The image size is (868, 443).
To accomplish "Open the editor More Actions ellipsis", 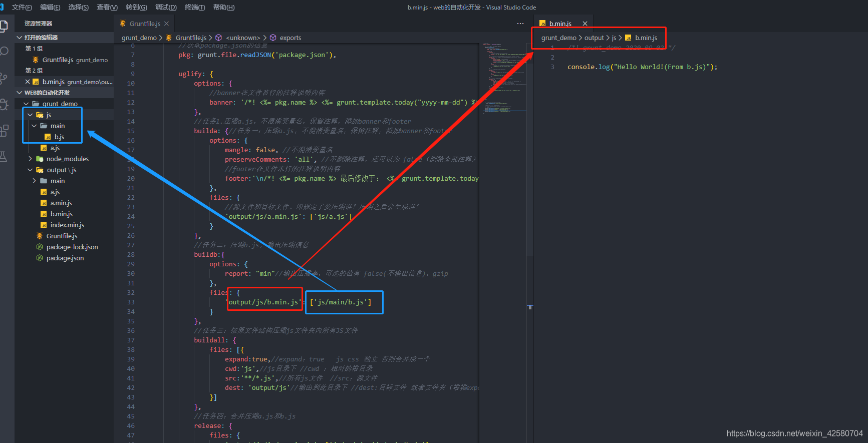I will coord(520,24).
